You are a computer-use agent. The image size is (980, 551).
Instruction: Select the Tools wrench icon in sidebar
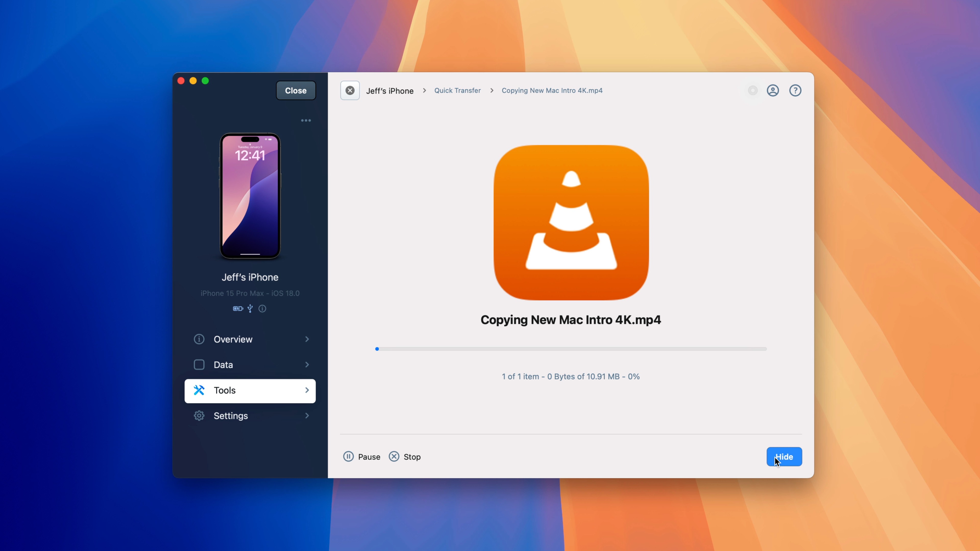pyautogui.click(x=199, y=390)
